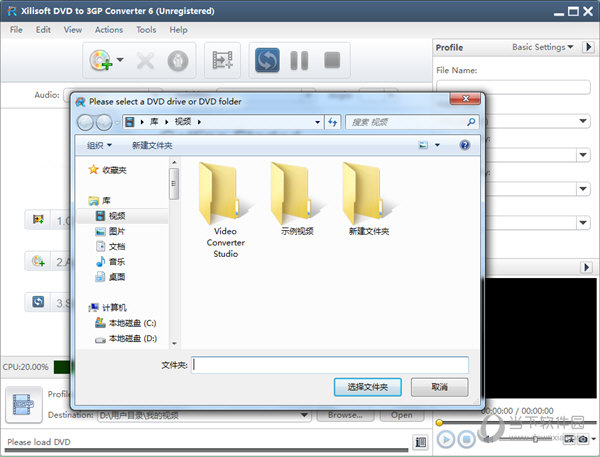
Task: Click the blue help icon in dialog
Action: (x=465, y=145)
